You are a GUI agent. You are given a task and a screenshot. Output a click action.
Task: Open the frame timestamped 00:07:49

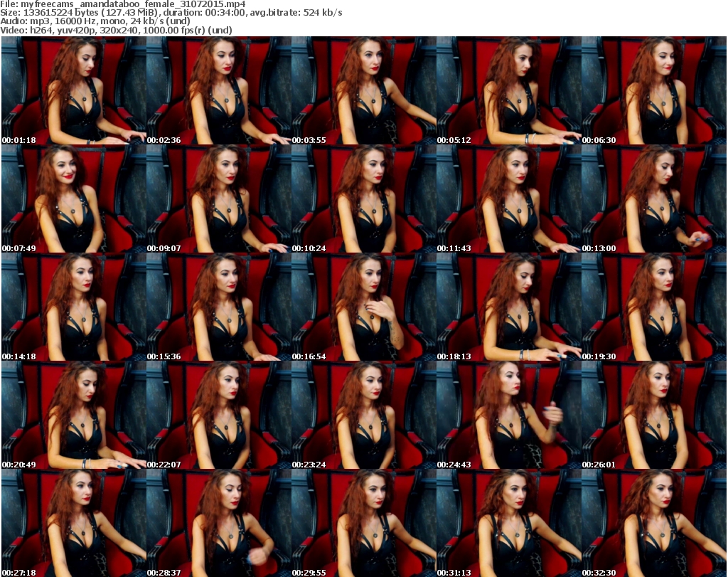pyautogui.click(x=74, y=198)
